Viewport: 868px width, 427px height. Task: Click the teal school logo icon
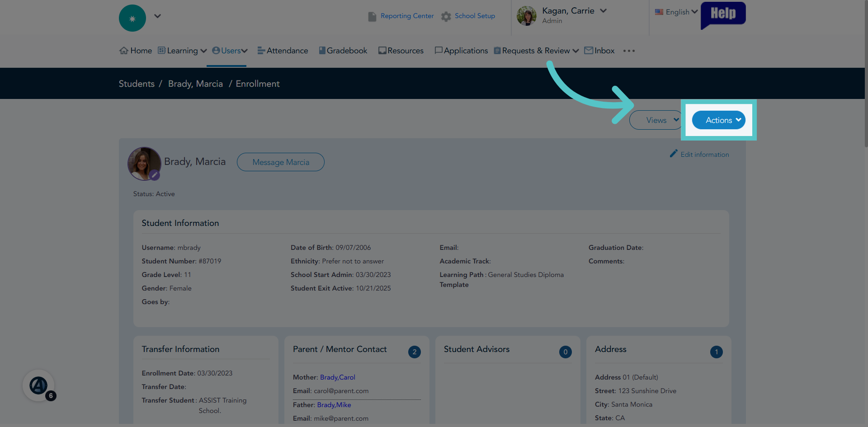(132, 18)
